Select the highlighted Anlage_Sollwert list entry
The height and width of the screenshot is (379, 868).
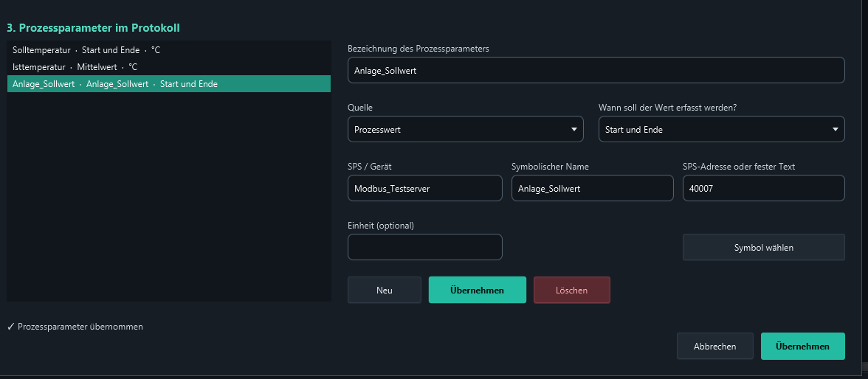(x=169, y=84)
